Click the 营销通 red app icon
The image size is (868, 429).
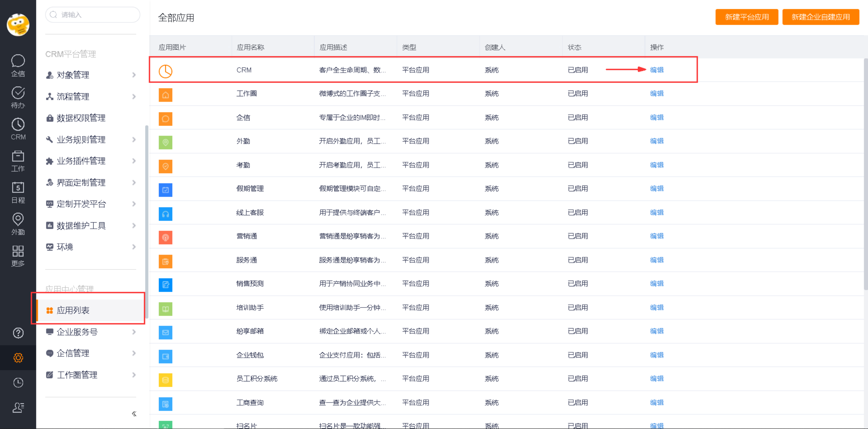[x=165, y=238]
